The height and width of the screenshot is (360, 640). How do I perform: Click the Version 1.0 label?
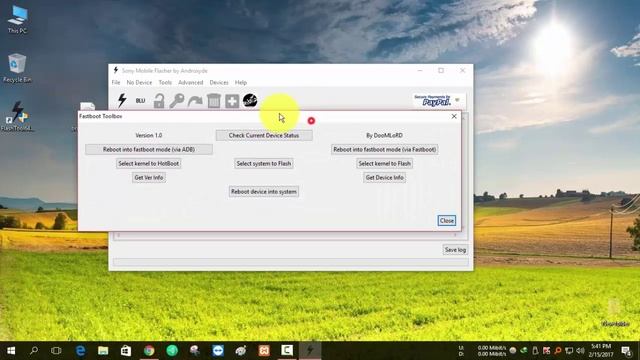pos(149,135)
